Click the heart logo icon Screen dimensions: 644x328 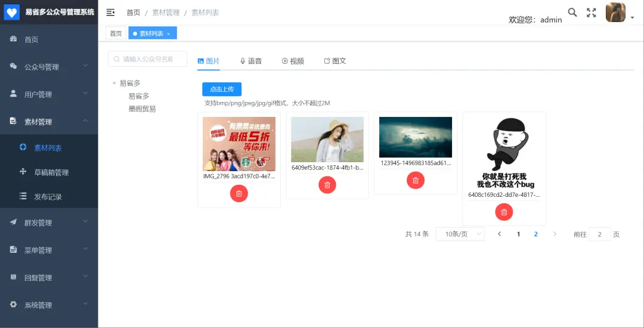coord(12,13)
